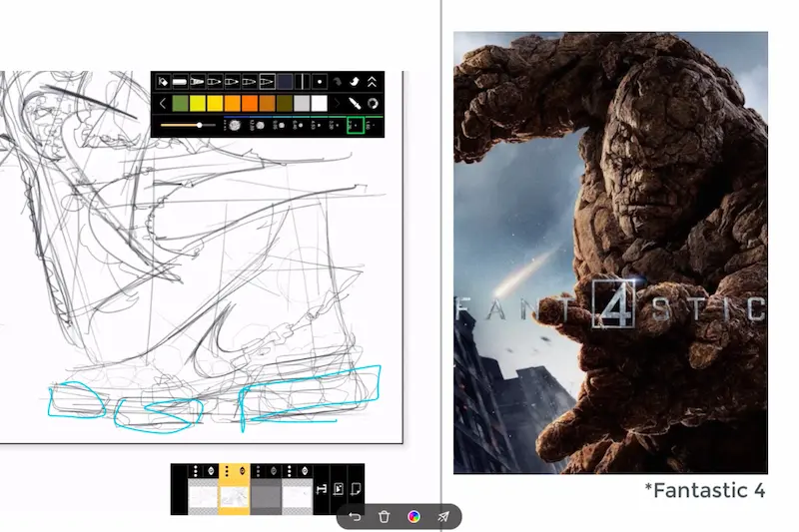Select the gray layer thumbnail
Viewport: 799px width, 532px height.
(266, 498)
